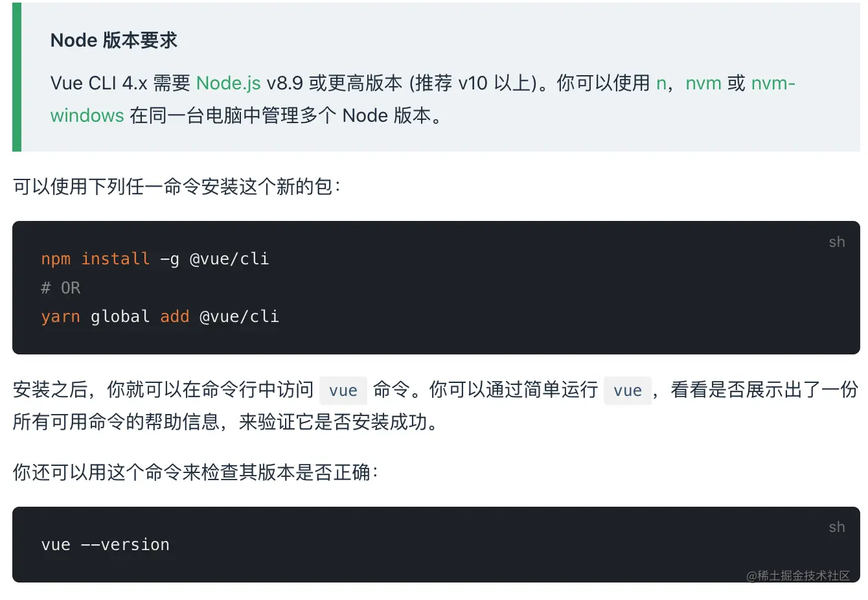The width and height of the screenshot is (868, 600).
Task: Click the green bar of the tip box
Action: coord(17,78)
